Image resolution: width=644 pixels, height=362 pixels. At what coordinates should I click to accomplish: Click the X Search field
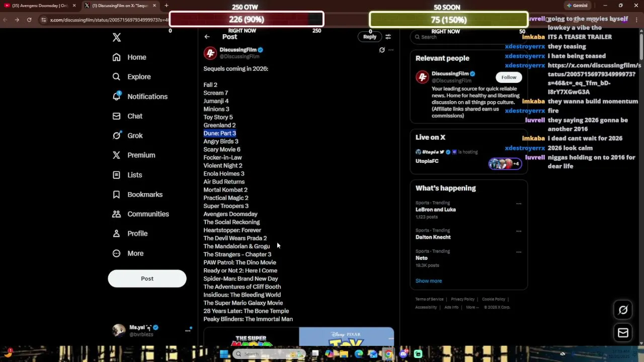coord(469,37)
